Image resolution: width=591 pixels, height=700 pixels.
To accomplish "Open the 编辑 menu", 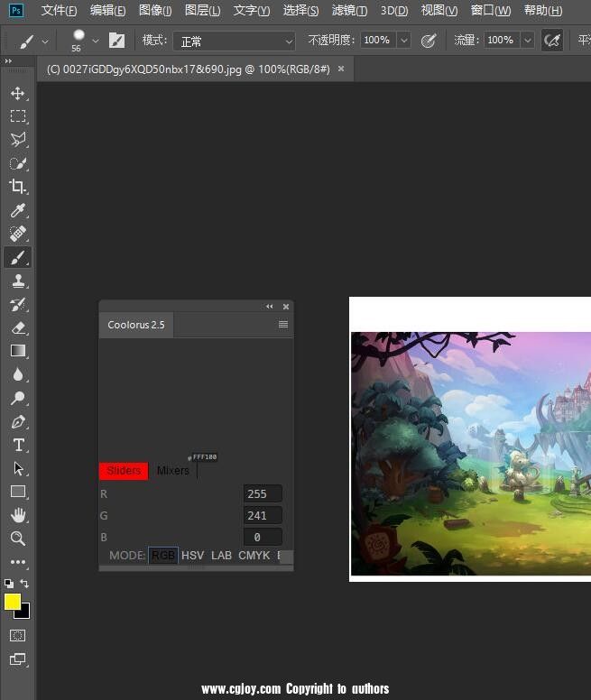I will click(107, 10).
